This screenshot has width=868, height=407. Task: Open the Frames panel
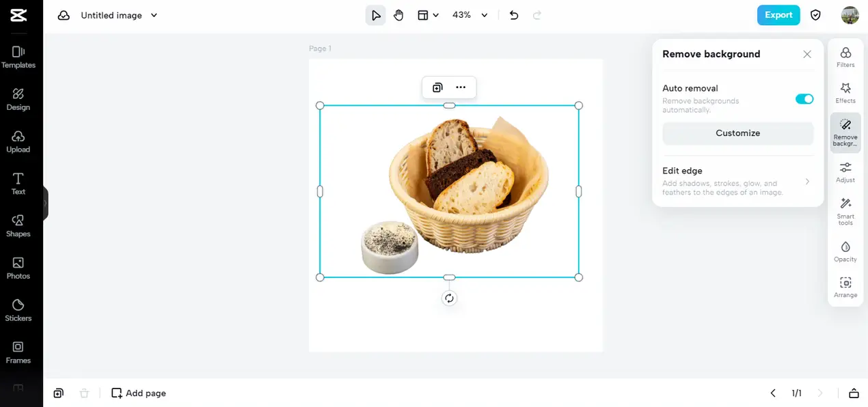click(18, 352)
